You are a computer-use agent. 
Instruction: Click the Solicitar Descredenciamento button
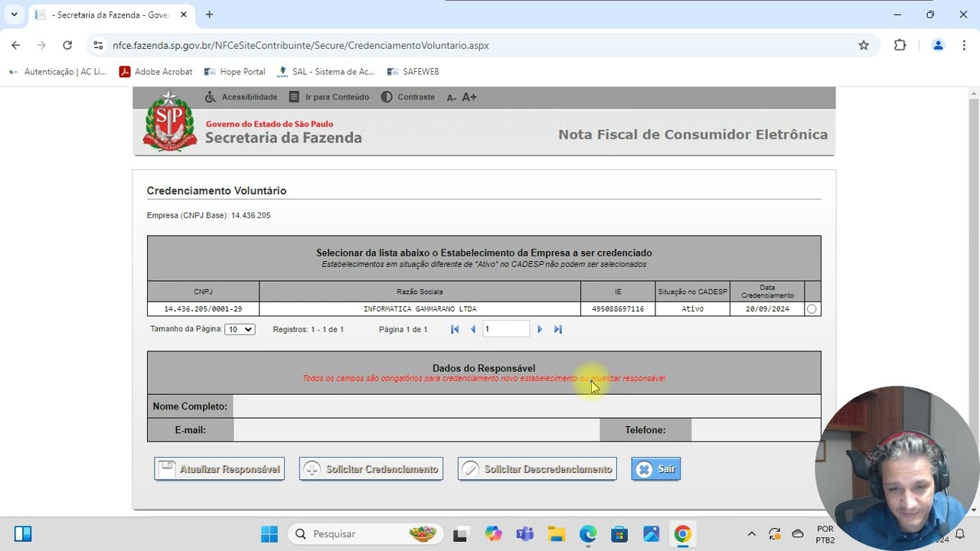click(x=537, y=469)
